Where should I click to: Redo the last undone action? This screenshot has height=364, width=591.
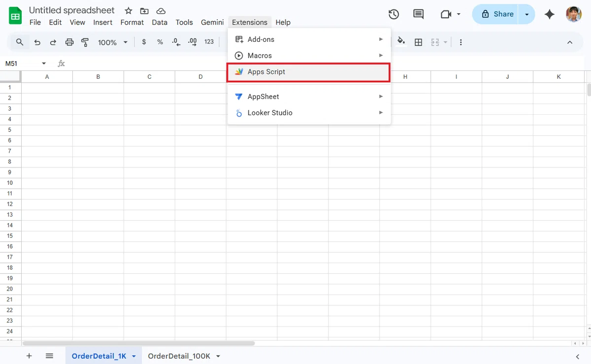(x=53, y=42)
